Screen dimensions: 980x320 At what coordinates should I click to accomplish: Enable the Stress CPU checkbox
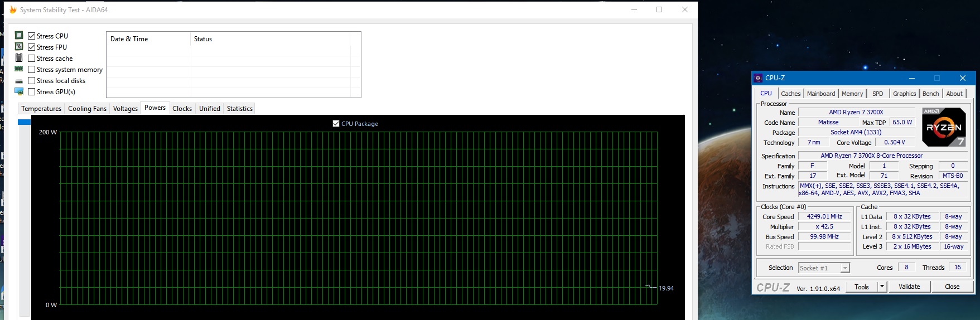click(32, 36)
